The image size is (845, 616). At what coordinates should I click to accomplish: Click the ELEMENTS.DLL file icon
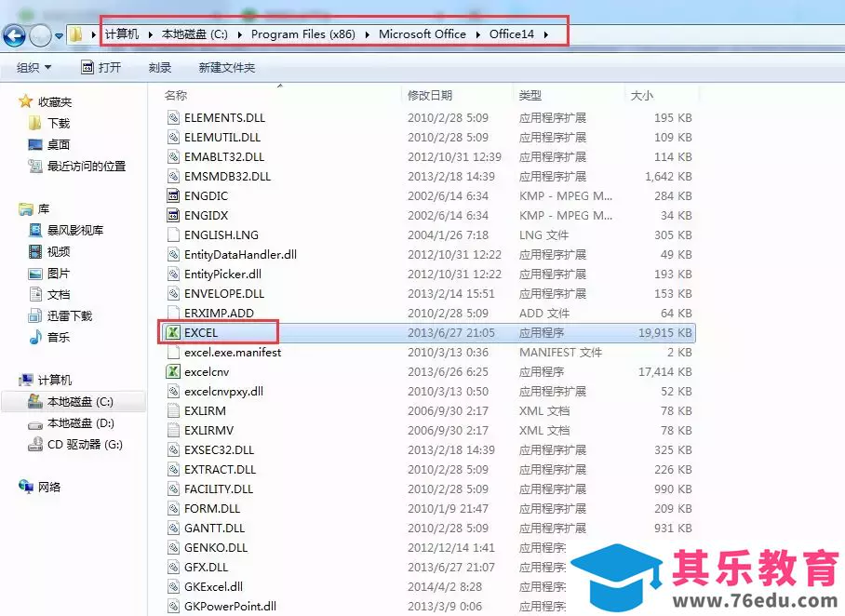click(172, 117)
